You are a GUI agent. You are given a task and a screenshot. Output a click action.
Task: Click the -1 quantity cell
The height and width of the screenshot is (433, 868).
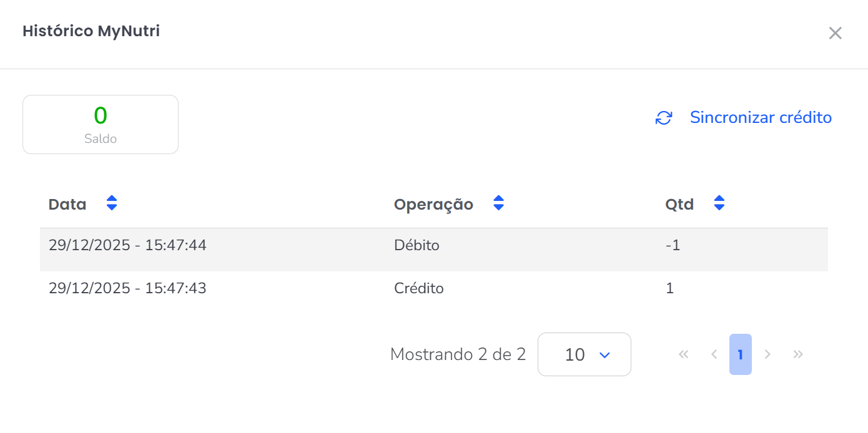tap(673, 246)
